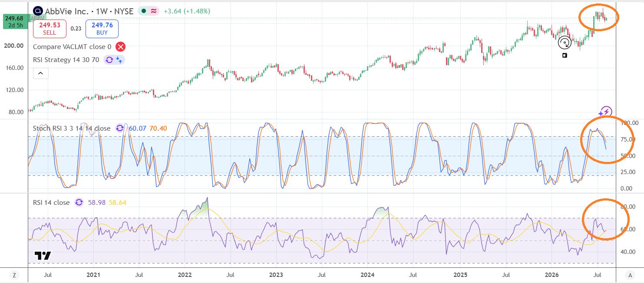644x283 pixels.
Task: Click the green market status dot
Action: (143, 11)
